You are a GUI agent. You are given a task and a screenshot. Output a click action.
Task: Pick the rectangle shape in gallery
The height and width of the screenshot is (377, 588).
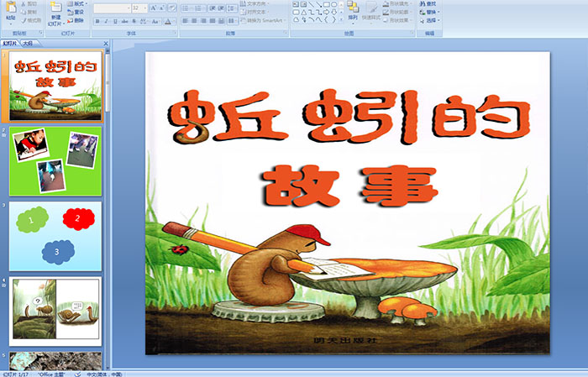point(326,4)
